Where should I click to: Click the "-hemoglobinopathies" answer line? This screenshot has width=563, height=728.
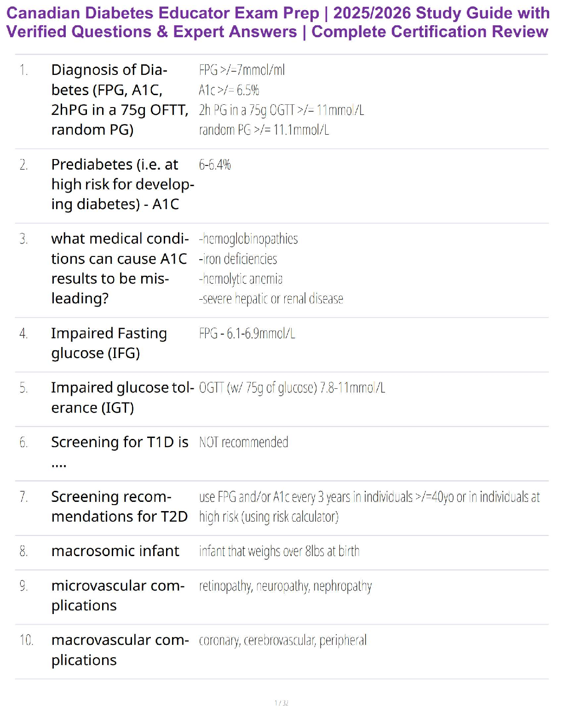coord(248,239)
